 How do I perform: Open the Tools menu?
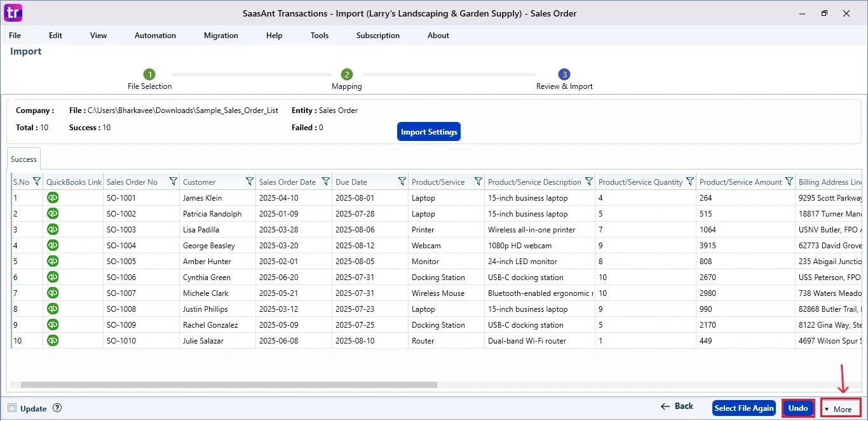(320, 36)
